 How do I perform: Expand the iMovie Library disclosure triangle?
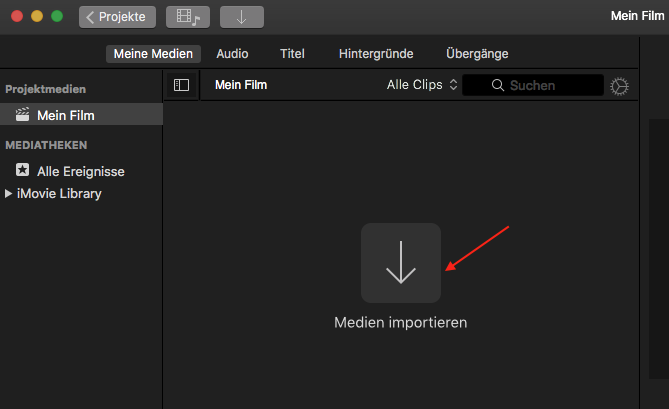click(x=8, y=193)
